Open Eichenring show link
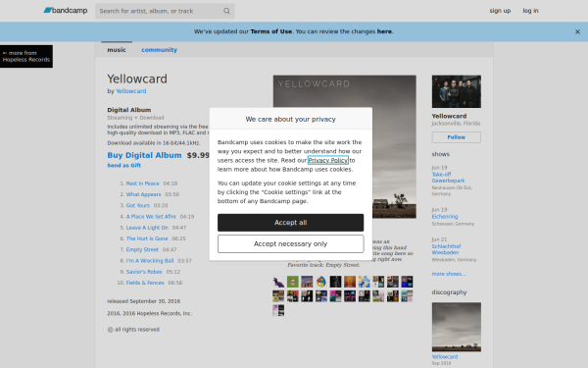588x368 pixels. (x=445, y=217)
